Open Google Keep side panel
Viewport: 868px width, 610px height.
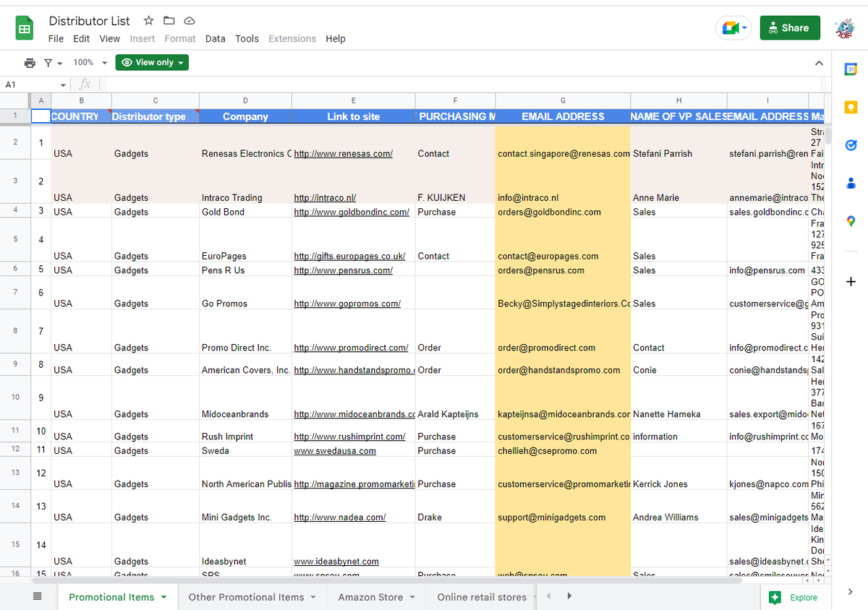851,108
